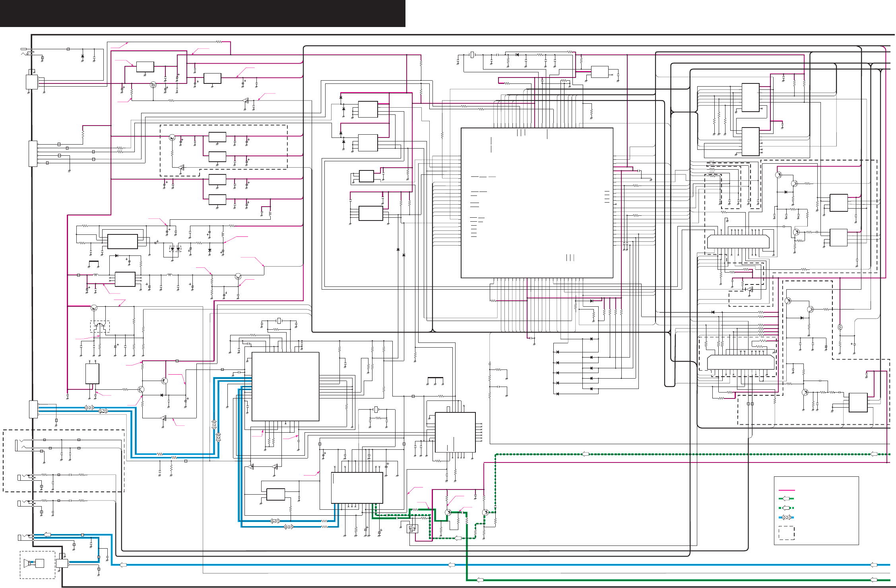Click the blue bus arrow near left connector

pyautogui.click(x=89, y=408)
